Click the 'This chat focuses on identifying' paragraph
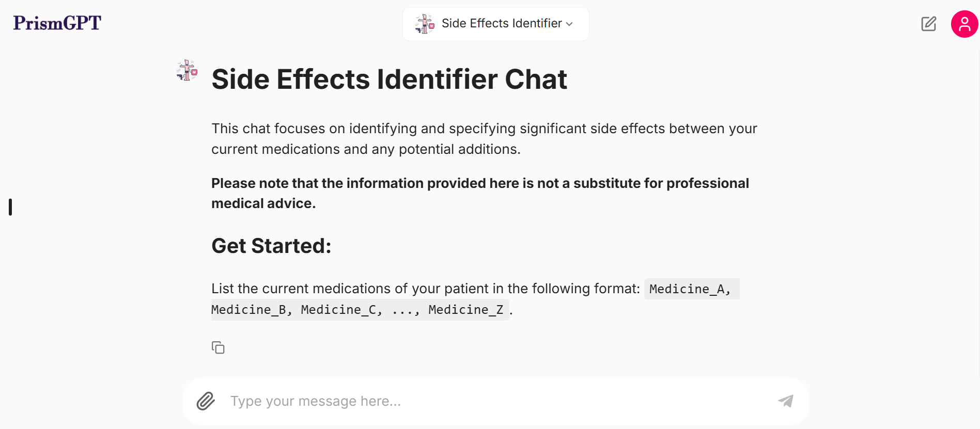The height and width of the screenshot is (429, 980). (484, 129)
